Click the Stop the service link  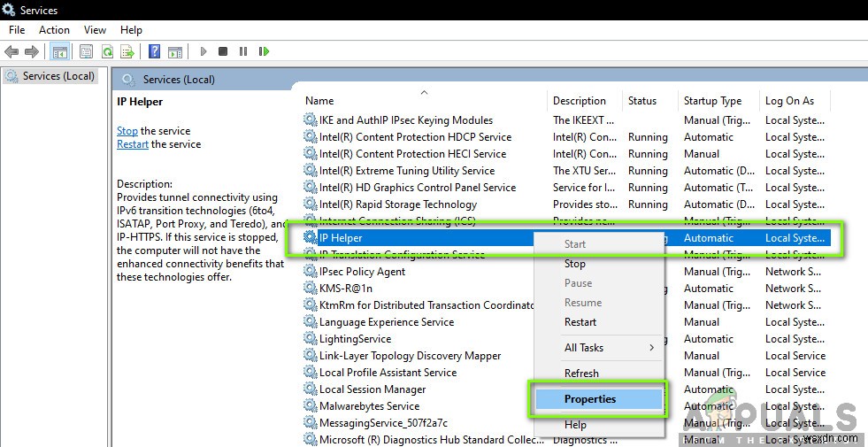pos(127,131)
